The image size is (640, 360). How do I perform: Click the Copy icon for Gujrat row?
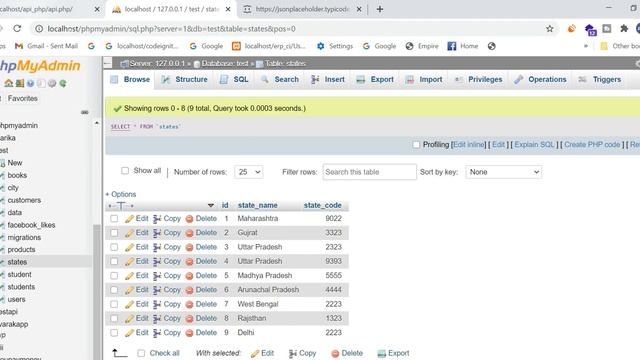(x=157, y=233)
